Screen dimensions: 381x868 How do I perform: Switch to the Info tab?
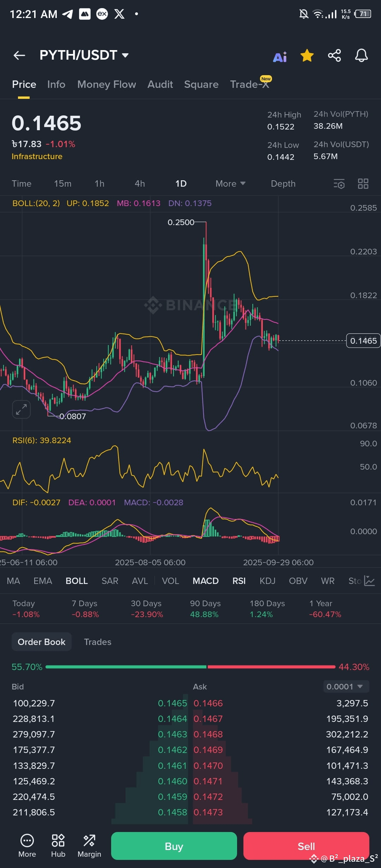pyautogui.click(x=56, y=84)
